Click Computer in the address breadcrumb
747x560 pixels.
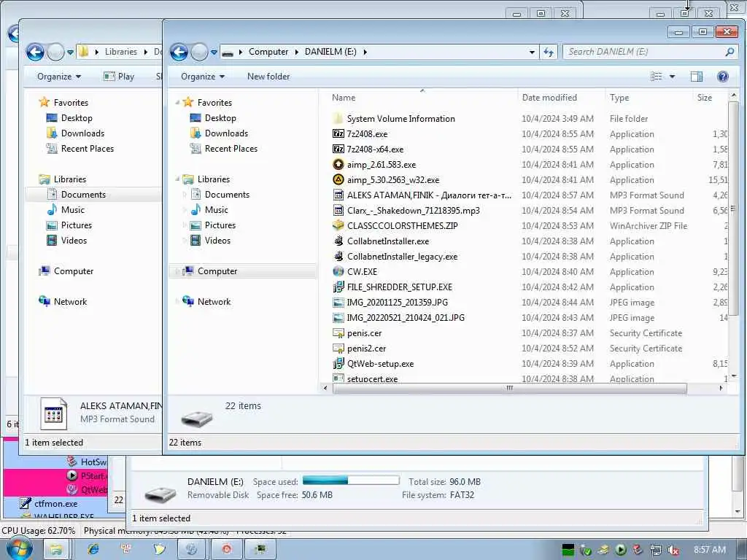(268, 52)
